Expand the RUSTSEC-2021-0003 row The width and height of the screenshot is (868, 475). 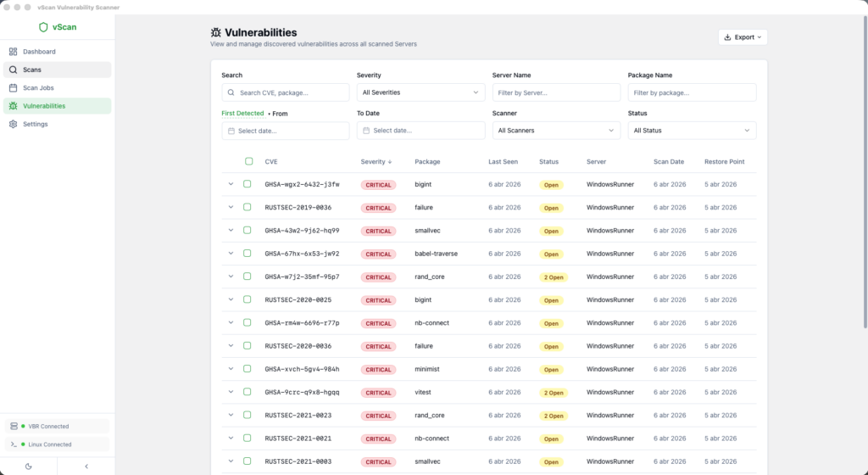[x=231, y=461]
